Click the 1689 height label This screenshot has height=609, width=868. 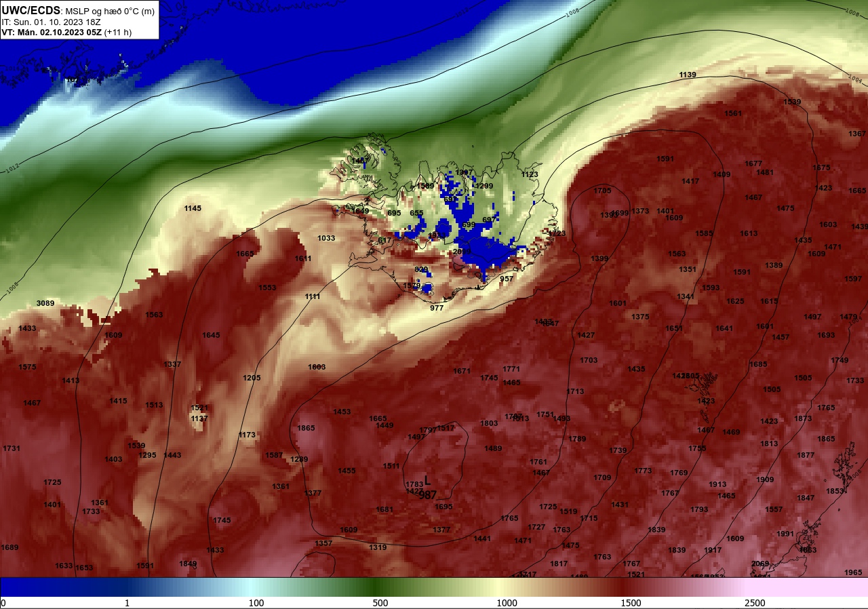pos(9,547)
